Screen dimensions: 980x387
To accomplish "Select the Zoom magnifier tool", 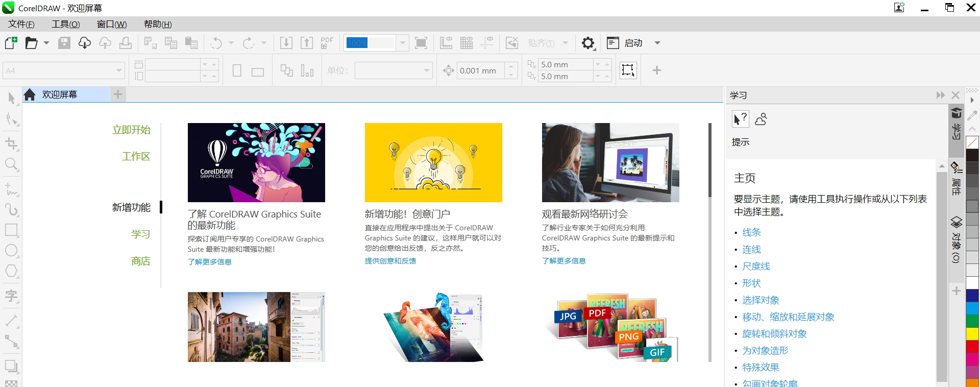I will [12, 164].
